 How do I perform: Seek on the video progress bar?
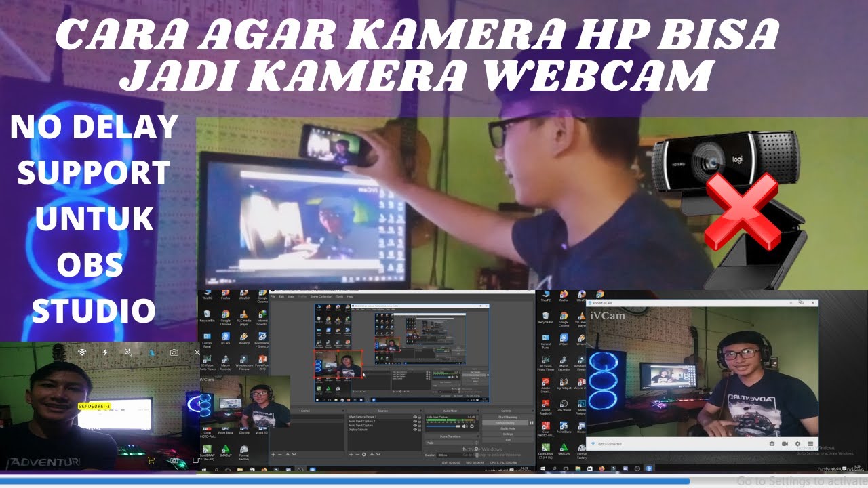(434, 481)
